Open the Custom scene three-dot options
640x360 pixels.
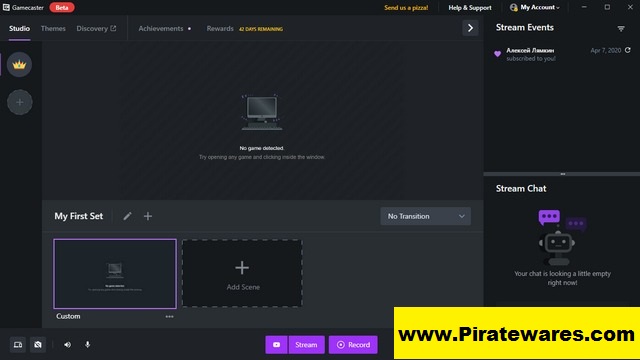coord(169,316)
